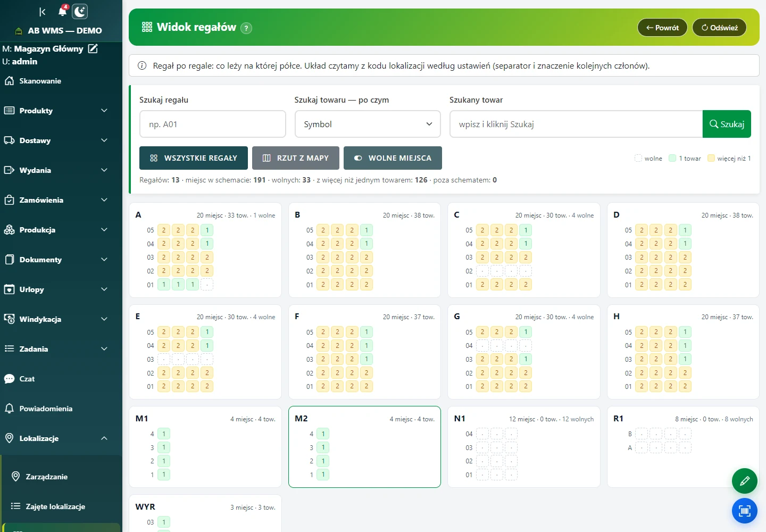
Task: Edit the Magazyn Główny warehouse selection
Action: pyautogui.click(x=93, y=48)
